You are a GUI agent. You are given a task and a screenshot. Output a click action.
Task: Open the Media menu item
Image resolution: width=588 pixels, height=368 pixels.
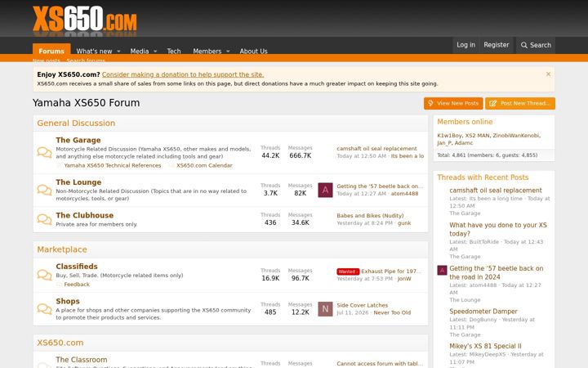pos(140,51)
